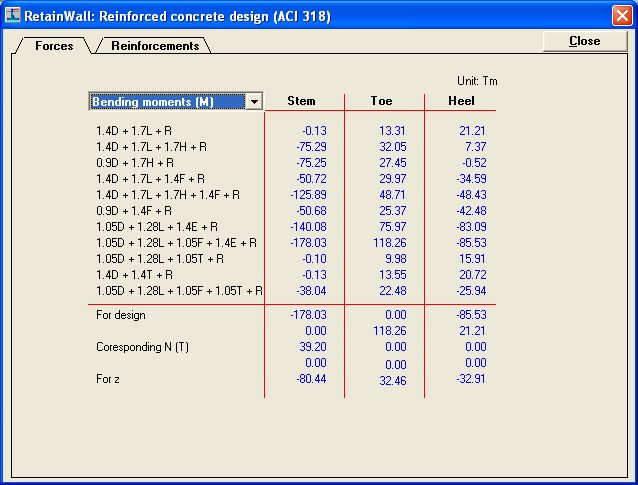The height and width of the screenshot is (485, 638).
Task: Select load case '1.4D + 1.7L + 1.7H + 1.4F + R'
Action: (x=168, y=194)
